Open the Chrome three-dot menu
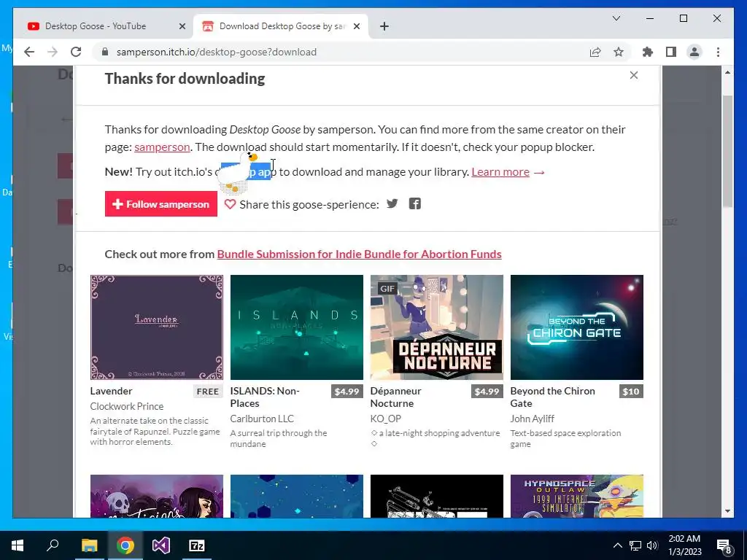This screenshot has height=560, width=747. tap(718, 52)
